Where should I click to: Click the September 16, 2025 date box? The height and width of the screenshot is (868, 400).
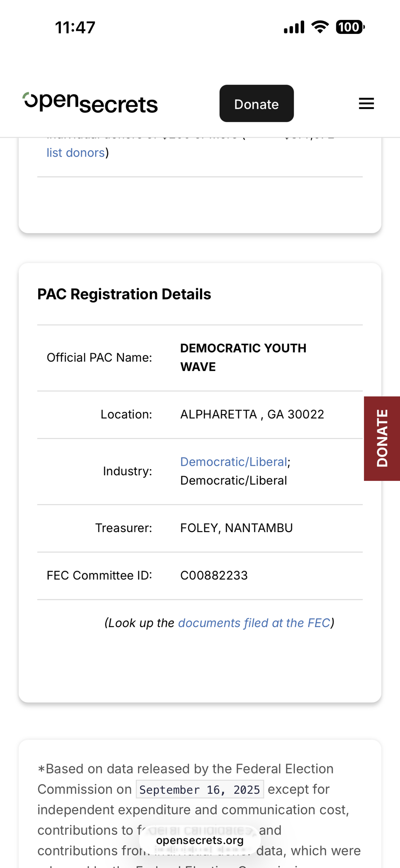(200, 789)
